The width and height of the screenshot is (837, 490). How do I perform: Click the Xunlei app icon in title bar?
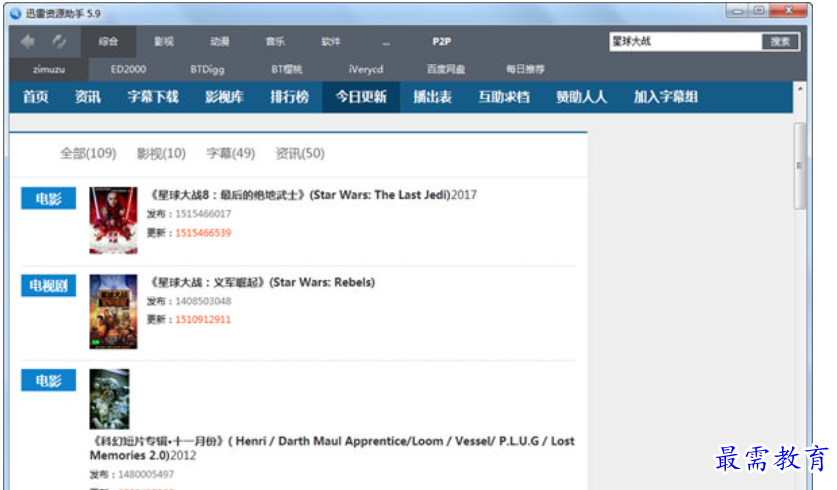coord(15,13)
